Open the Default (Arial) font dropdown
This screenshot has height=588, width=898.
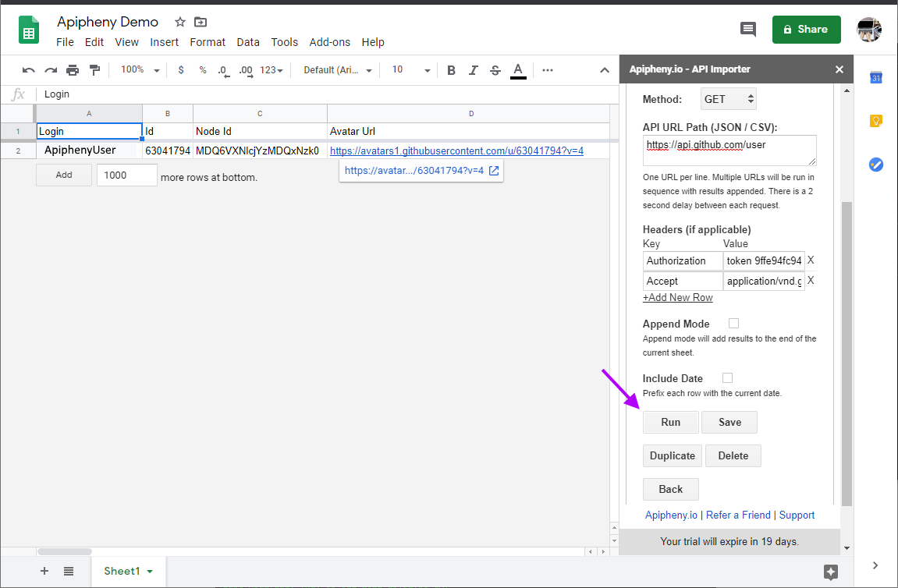coord(337,70)
